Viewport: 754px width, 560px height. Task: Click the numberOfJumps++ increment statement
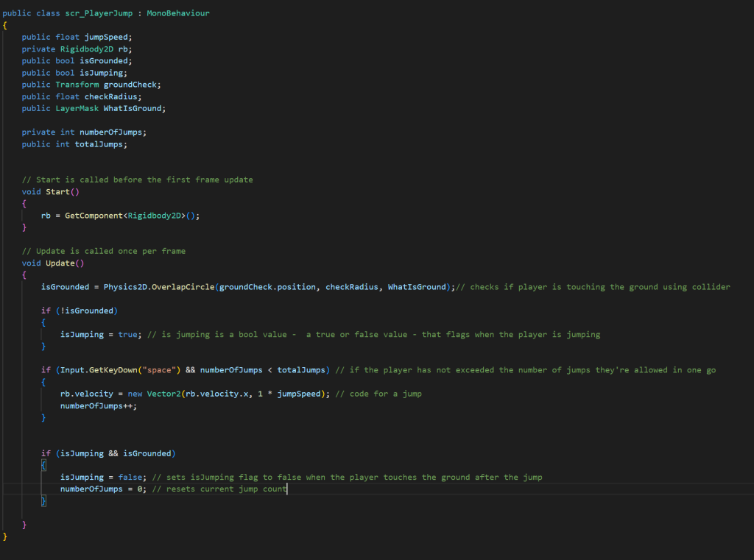click(99, 405)
